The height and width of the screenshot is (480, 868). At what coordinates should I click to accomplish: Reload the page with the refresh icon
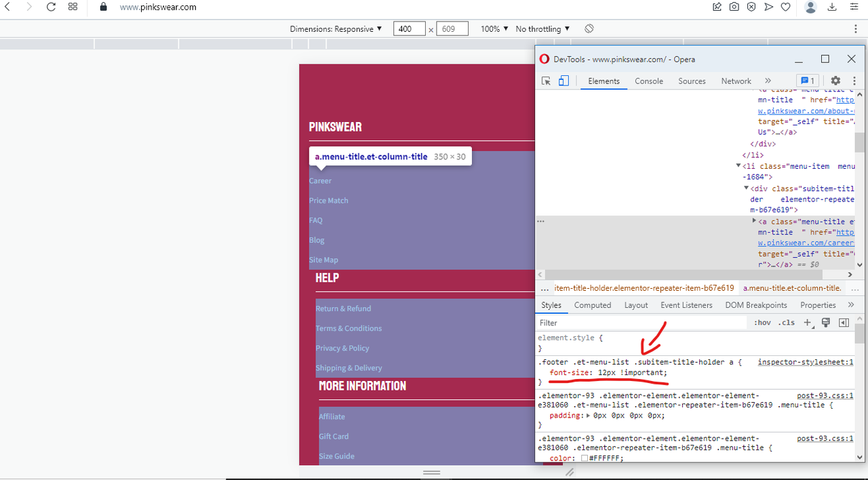[51, 7]
